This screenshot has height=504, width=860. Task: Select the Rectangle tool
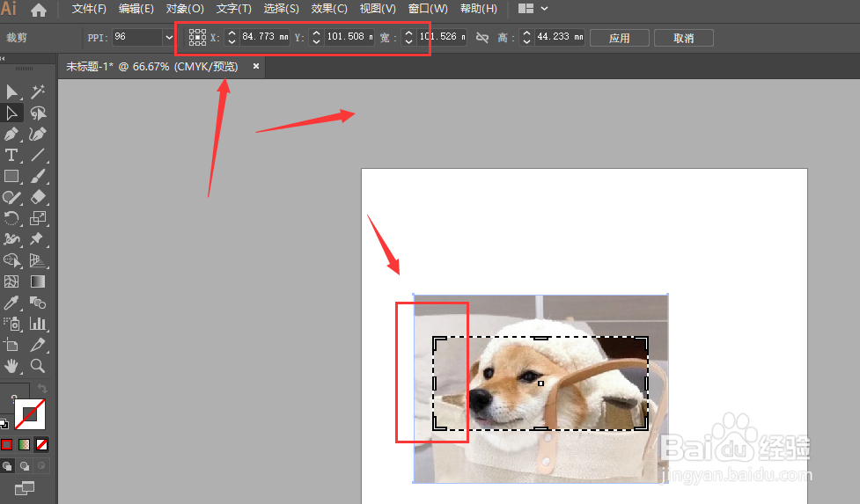(x=11, y=177)
